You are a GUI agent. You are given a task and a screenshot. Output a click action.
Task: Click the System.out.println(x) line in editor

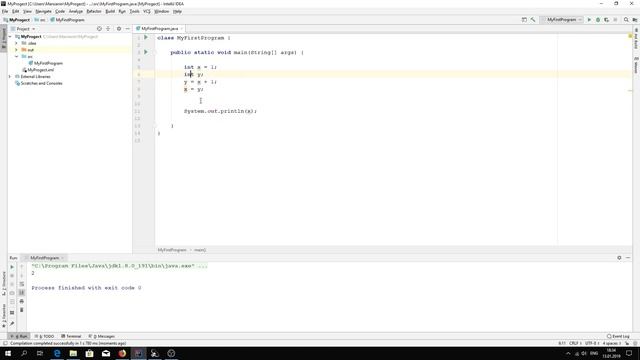[x=220, y=111]
